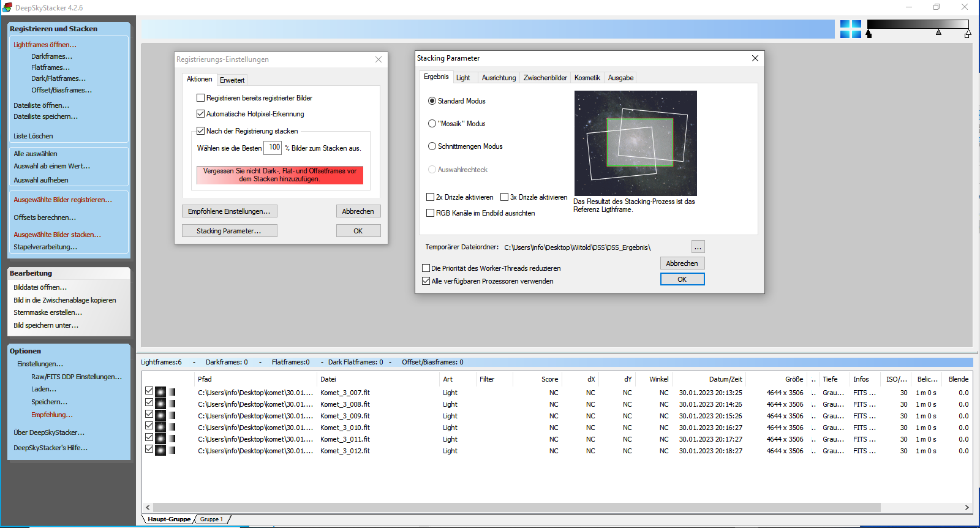
Task: Switch to Haupt-Gruppe tab at bottom
Action: (x=169, y=519)
